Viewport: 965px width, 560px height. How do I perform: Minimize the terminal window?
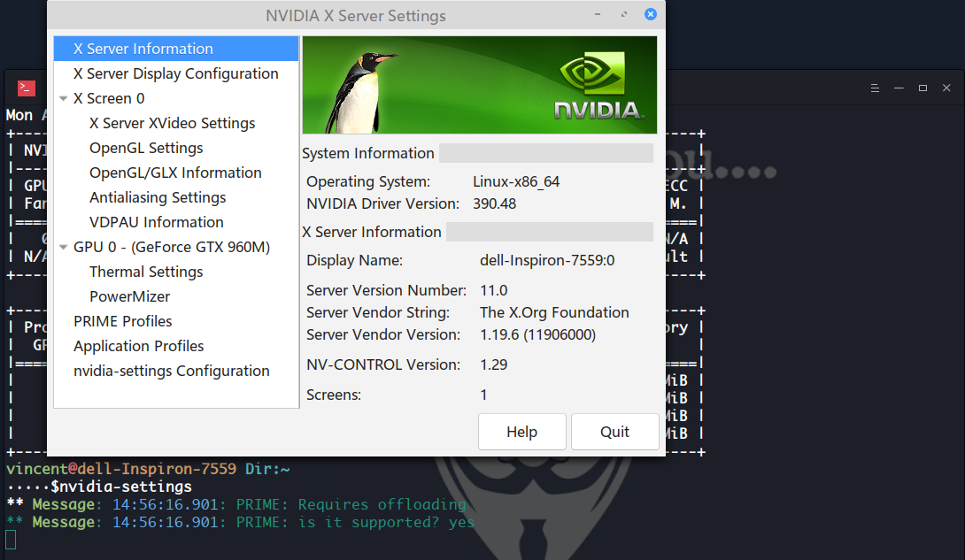point(899,88)
